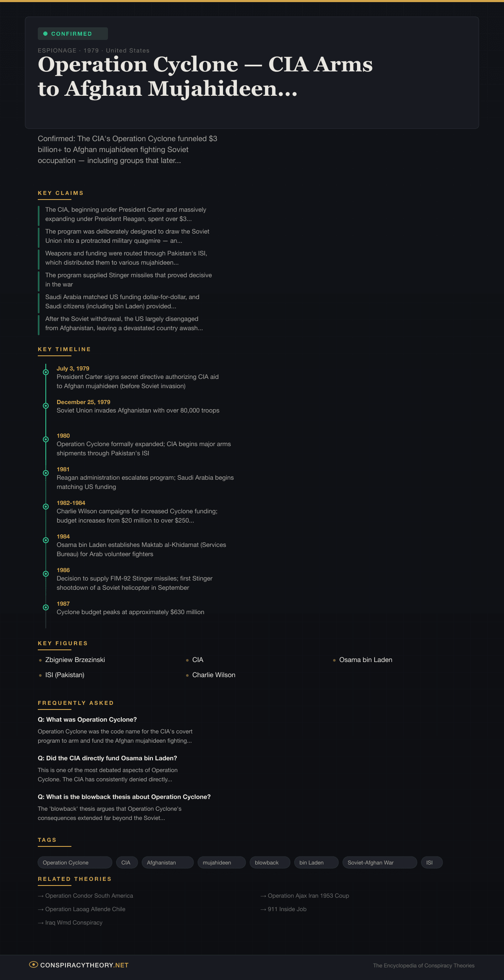Expand the blowback thesis question
Viewport: 504px width, 980px height.
pyautogui.click(x=124, y=797)
